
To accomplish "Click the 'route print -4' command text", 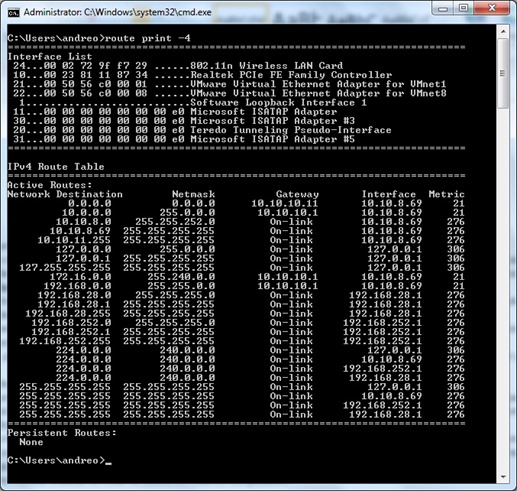I will tap(148, 38).
